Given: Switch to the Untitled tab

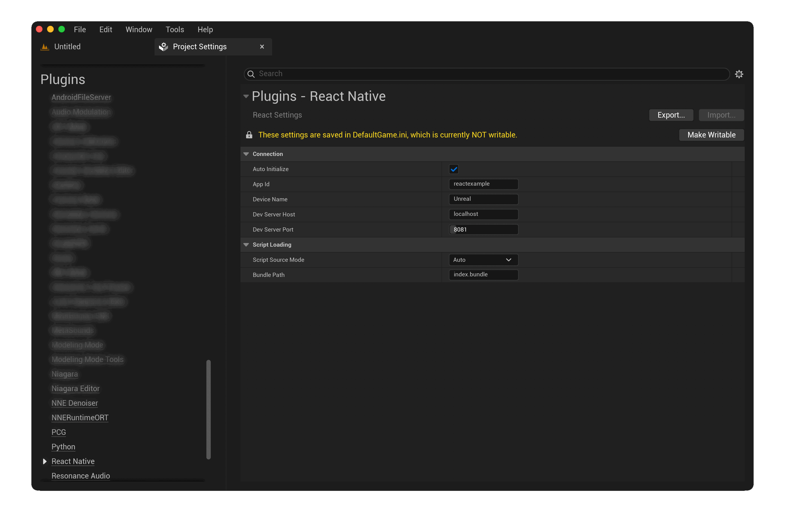Looking at the screenshot, I should [x=67, y=46].
